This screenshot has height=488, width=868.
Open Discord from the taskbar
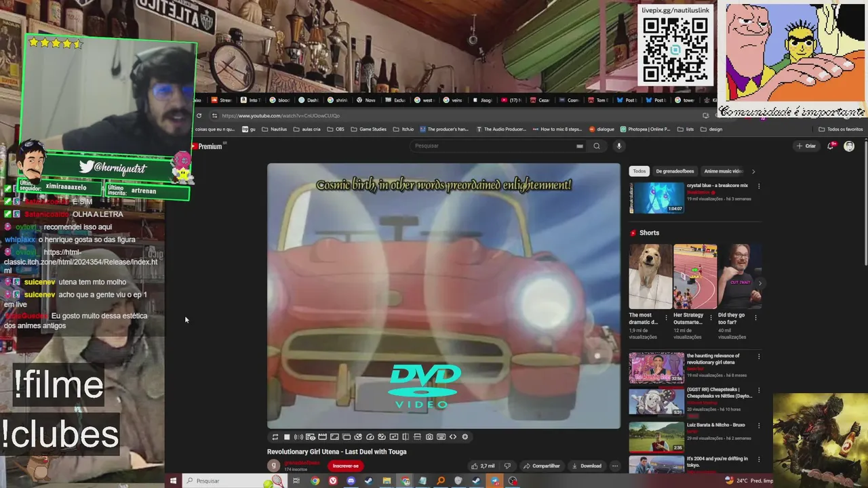click(351, 481)
